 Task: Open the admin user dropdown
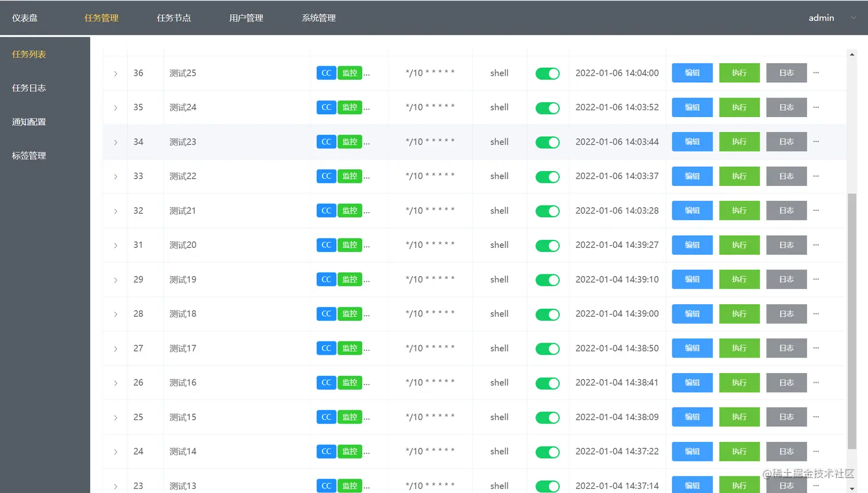point(832,18)
